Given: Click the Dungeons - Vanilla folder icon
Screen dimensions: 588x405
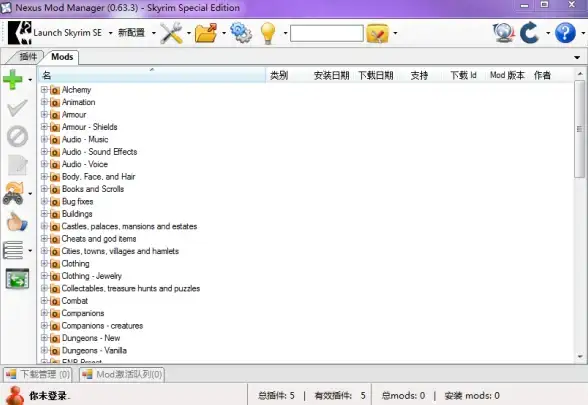Looking at the screenshot, I should coord(55,351).
